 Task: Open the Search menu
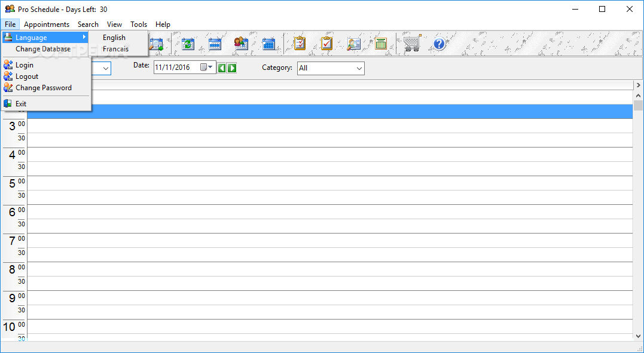88,24
